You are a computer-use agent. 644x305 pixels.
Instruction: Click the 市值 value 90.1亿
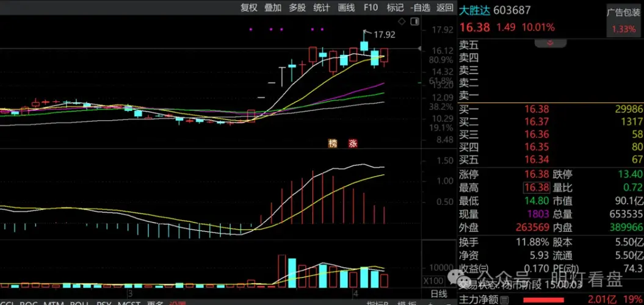coord(629,201)
